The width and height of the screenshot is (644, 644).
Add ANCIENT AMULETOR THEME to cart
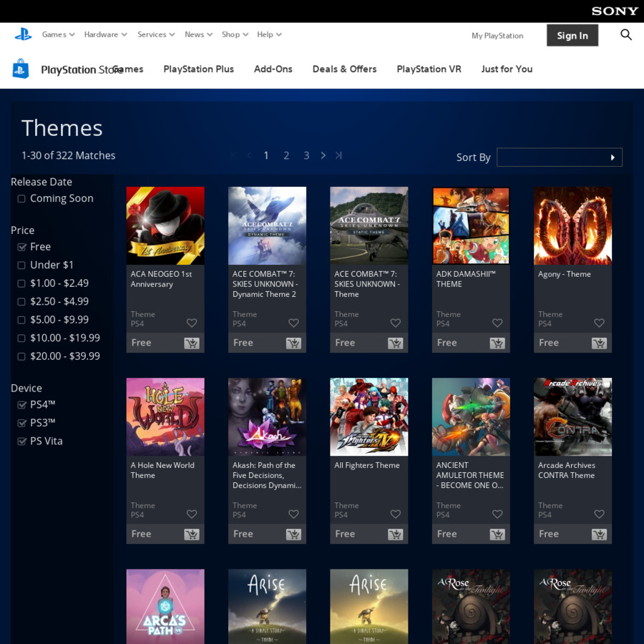click(497, 535)
